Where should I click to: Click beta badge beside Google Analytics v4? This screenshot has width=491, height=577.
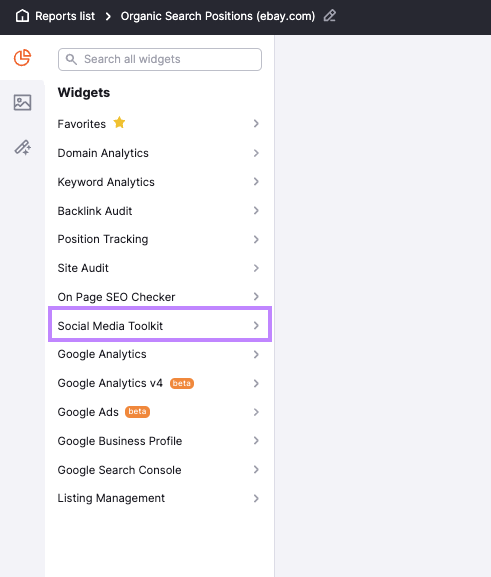coord(182,383)
